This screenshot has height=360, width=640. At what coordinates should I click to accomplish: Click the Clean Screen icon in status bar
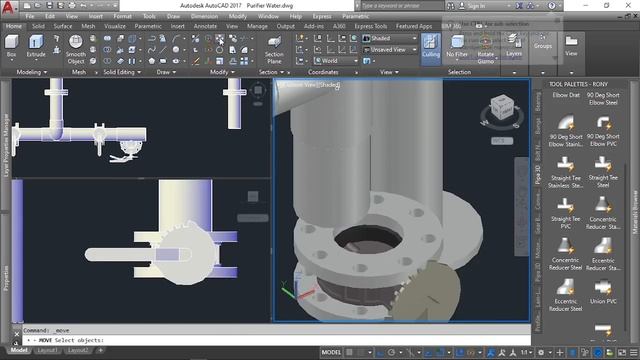(x=622, y=352)
